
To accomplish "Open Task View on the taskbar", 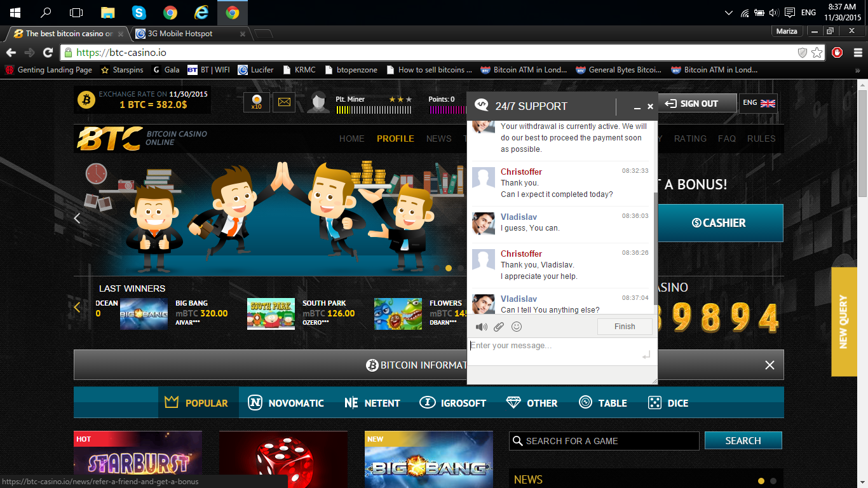I will 76,13.
